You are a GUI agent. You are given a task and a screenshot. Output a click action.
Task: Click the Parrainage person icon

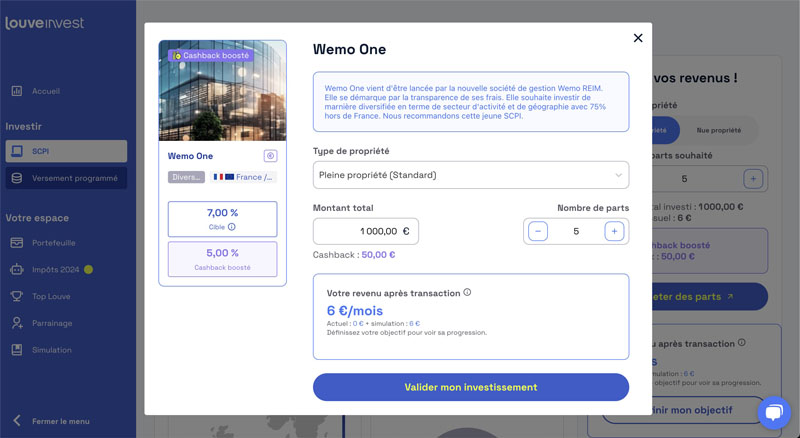point(17,323)
